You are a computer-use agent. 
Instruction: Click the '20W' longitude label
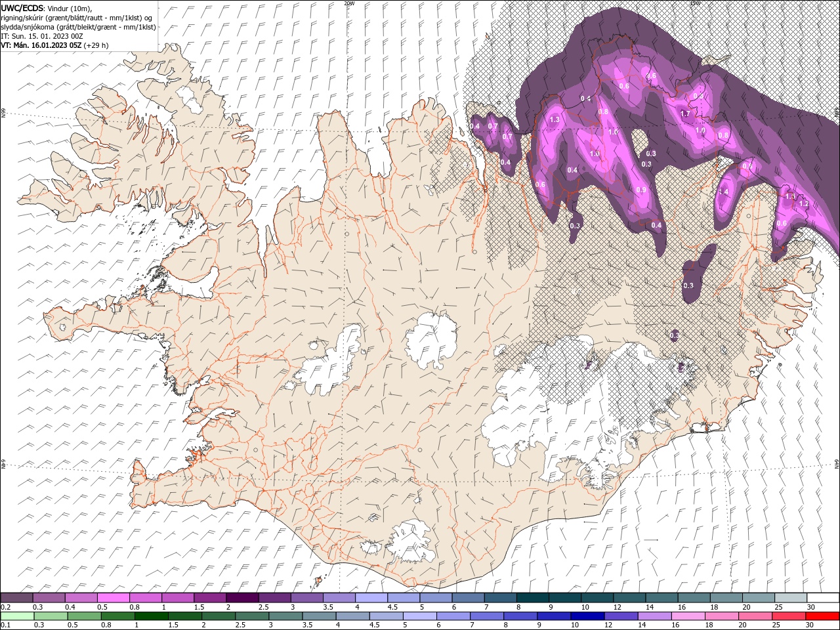[x=349, y=3]
